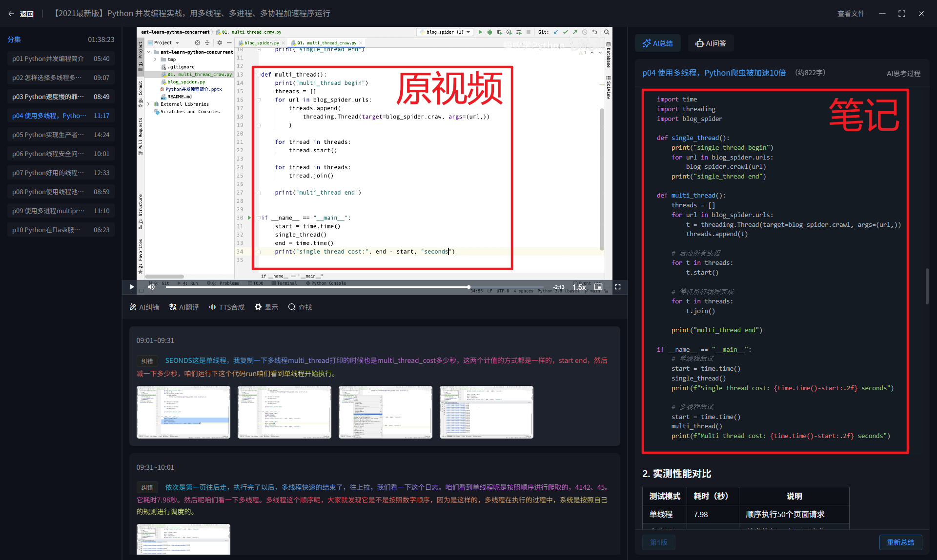Jump to timestamp 09:31~10:01

[155, 467]
